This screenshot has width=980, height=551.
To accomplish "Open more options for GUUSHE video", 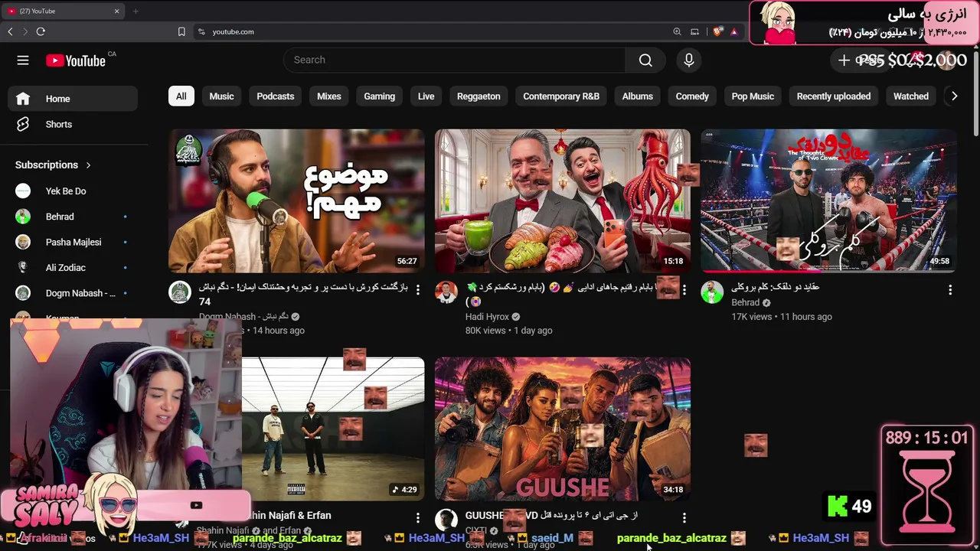I will (x=684, y=518).
